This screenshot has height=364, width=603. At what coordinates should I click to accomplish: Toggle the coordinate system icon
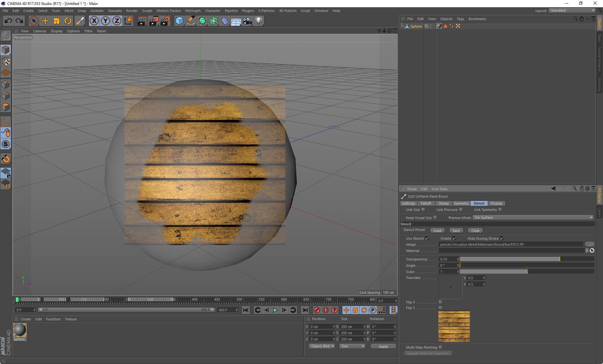[x=128, y=21]
